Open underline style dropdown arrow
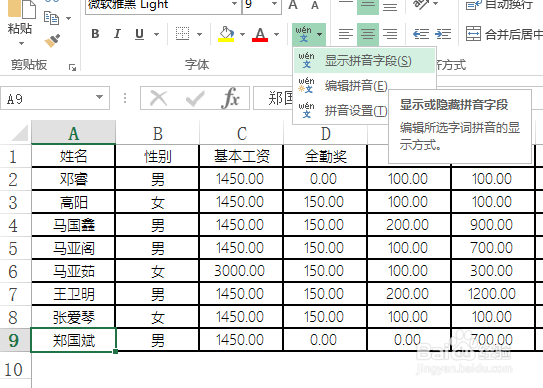Viewport: 543px width, 388px height. (157, 34)
